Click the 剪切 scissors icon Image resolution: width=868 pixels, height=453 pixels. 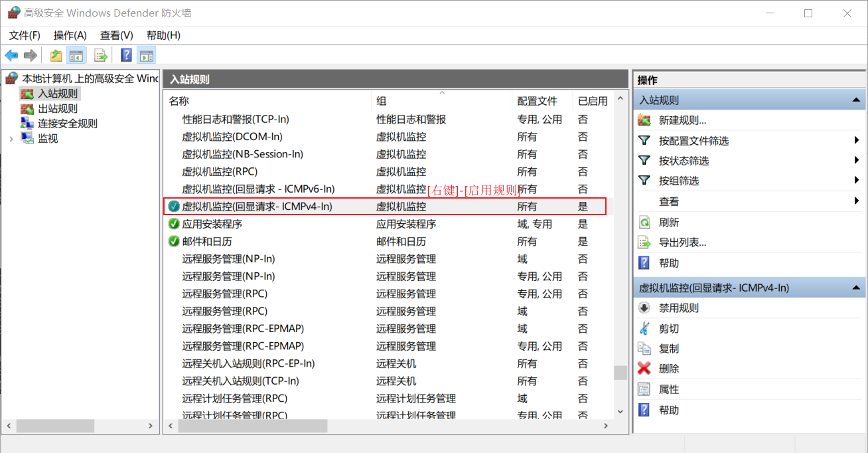tap(644, 328)
